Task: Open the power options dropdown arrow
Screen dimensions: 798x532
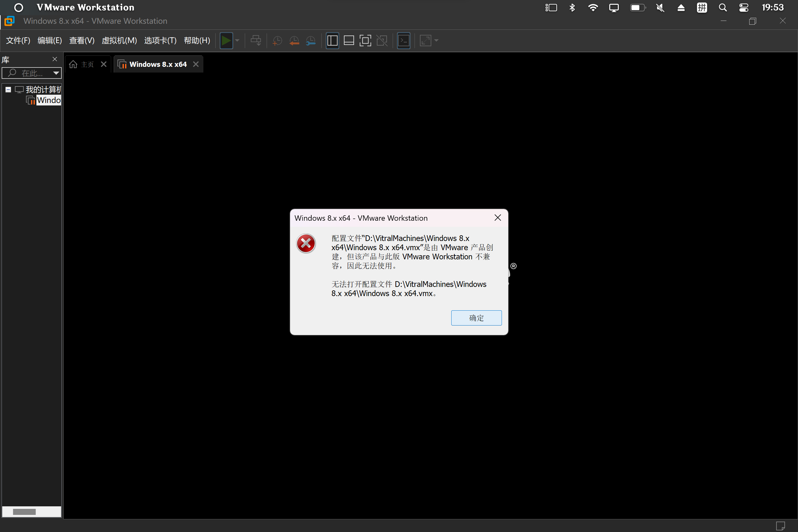Action: click(237, 41)
